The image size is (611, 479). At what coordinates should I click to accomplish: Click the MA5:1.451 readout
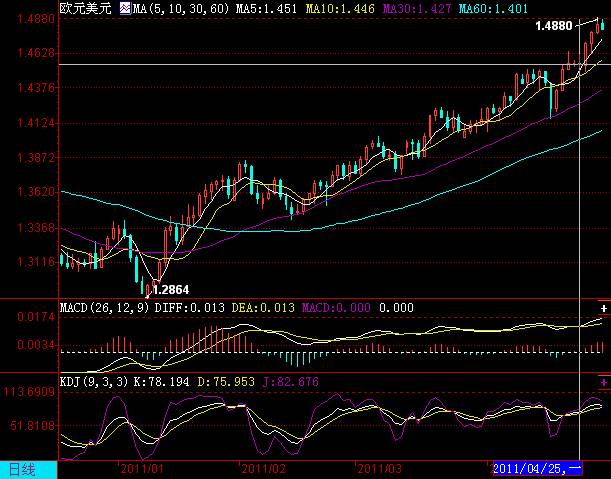click(266, 8)
